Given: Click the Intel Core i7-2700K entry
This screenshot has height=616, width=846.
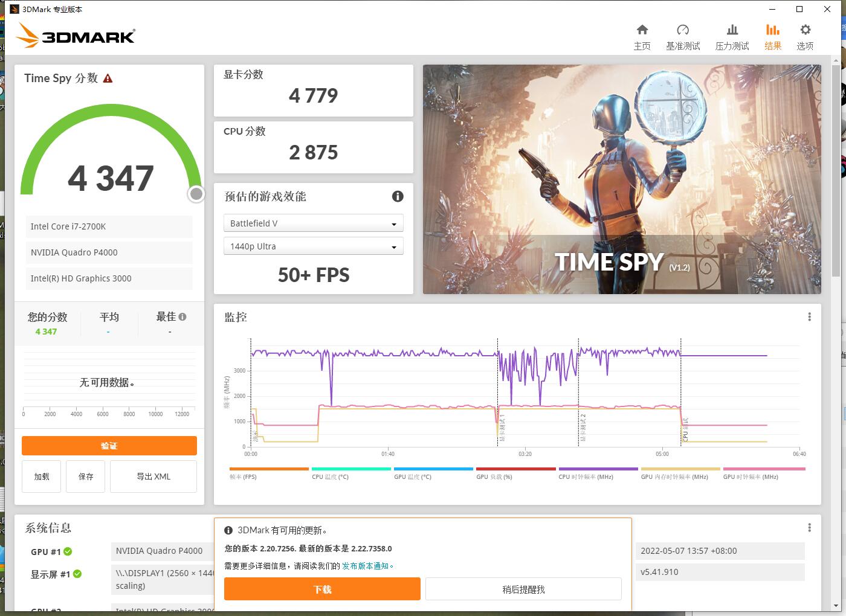Looking at the screenshot, I should pos(109,226).
